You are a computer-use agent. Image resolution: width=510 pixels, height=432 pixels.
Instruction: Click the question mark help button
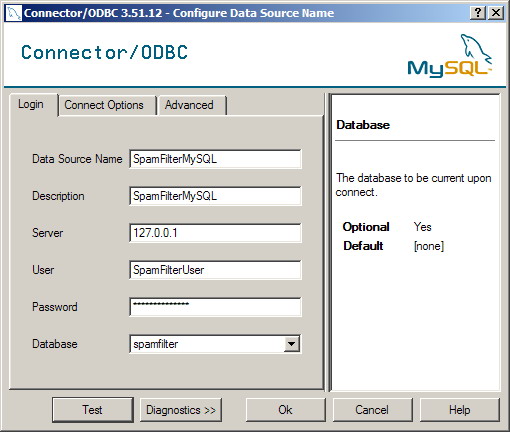point(478,13)
